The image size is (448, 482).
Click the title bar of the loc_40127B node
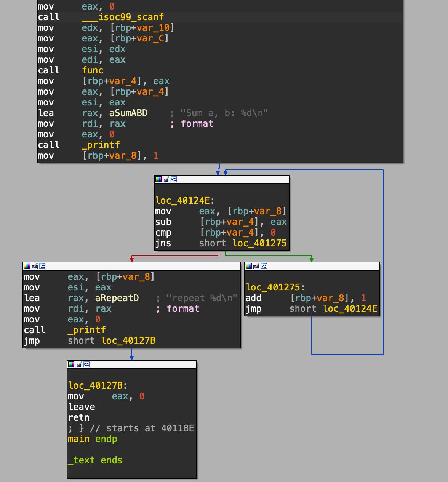132,364
